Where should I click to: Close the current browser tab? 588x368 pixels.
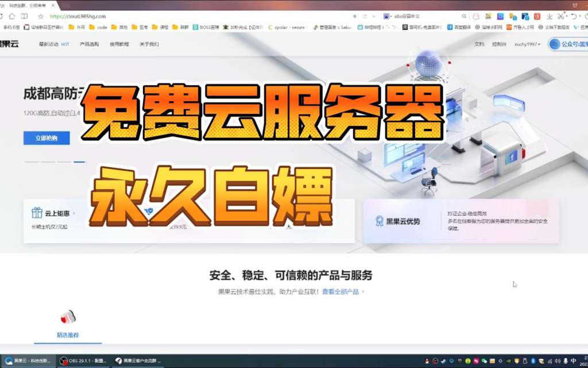[53, 5]
